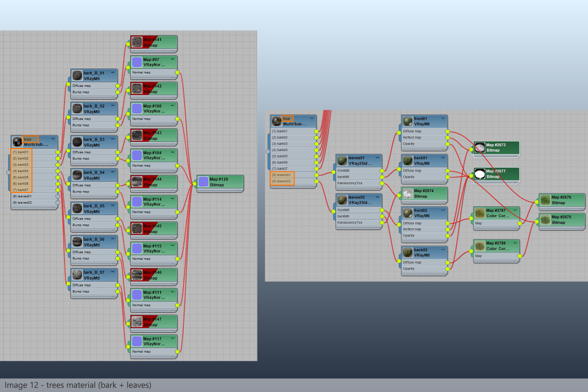Select the translucencyTex slot on leaves01
This screenshot has width=588, height=392.
(x=358, y=183)
